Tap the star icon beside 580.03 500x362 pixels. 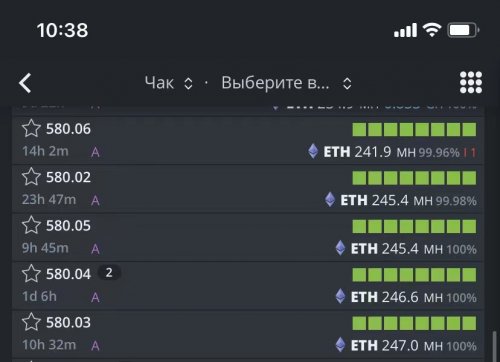31,322
